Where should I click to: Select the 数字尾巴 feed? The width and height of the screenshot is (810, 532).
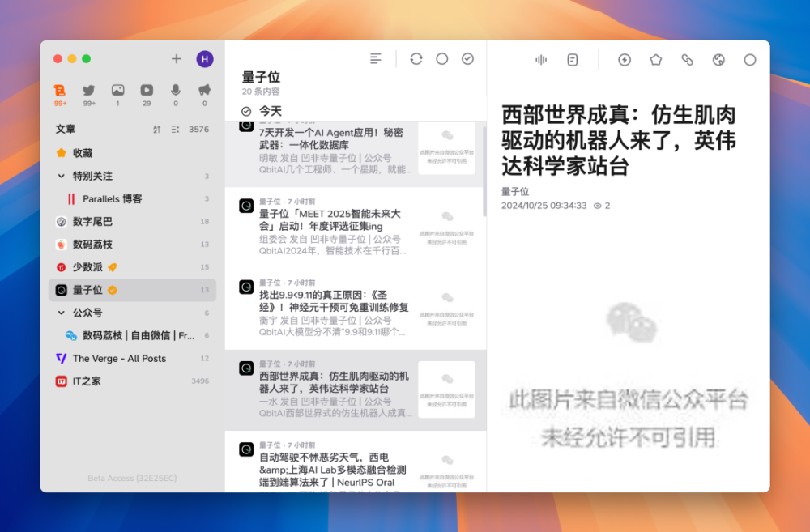pos(132,222)
